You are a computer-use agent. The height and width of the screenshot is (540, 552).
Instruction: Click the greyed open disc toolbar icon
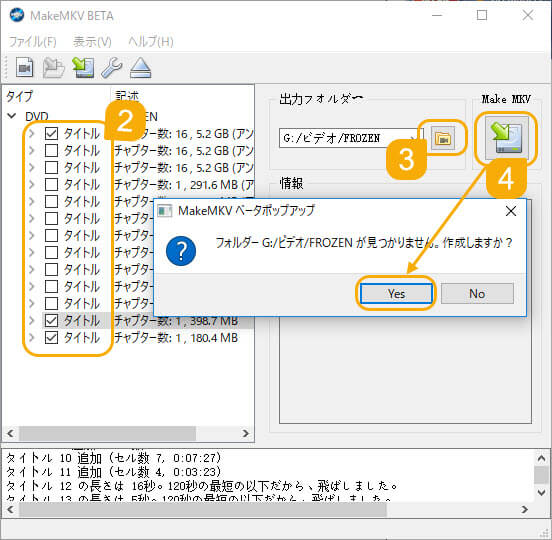tap(54, 67)
